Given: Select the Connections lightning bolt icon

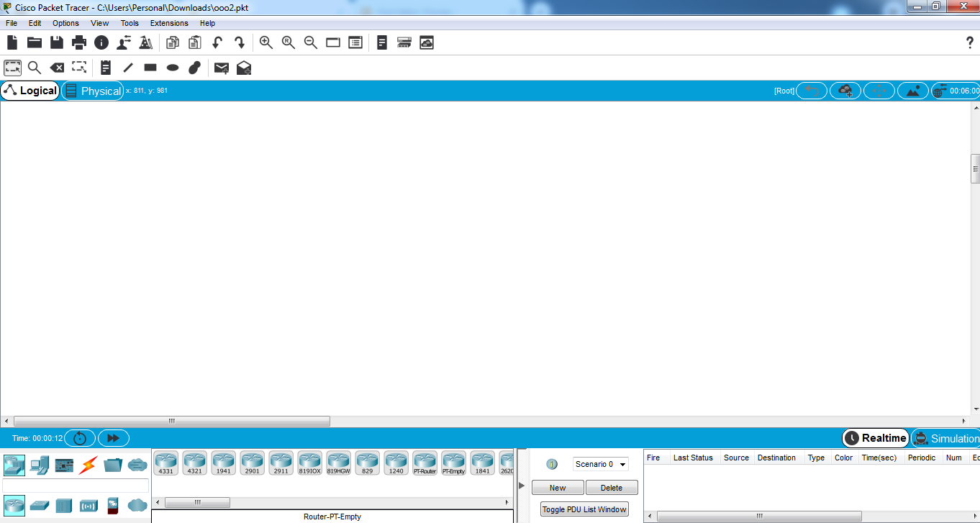Looking at the screenshot, I should pyautogui.click(x=89, y=465).
